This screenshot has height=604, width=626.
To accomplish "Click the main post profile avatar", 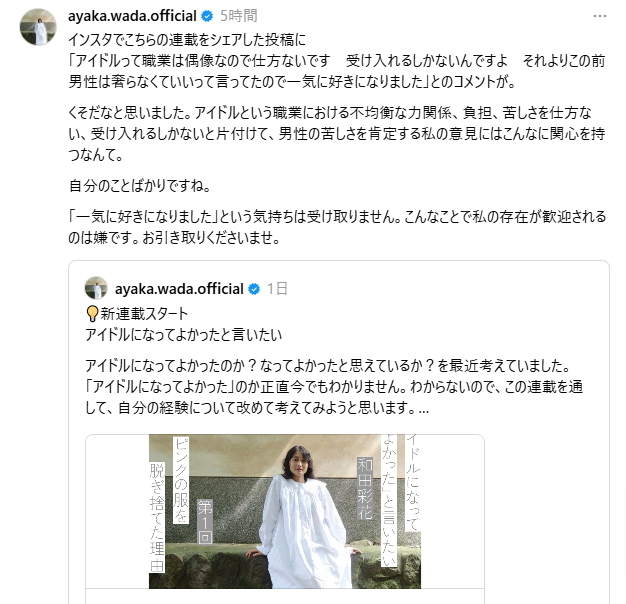I will click(x=38, y=27).
